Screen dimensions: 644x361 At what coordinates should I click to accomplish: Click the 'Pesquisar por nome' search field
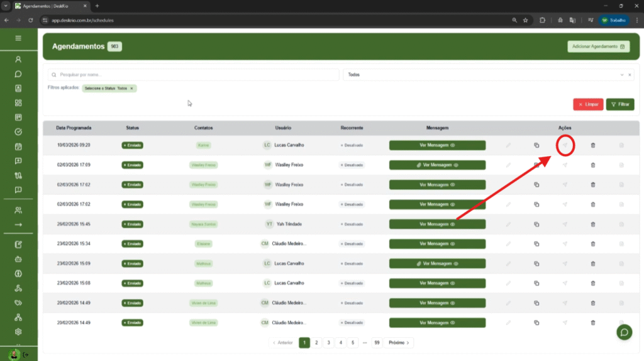(x=194, y=75)
